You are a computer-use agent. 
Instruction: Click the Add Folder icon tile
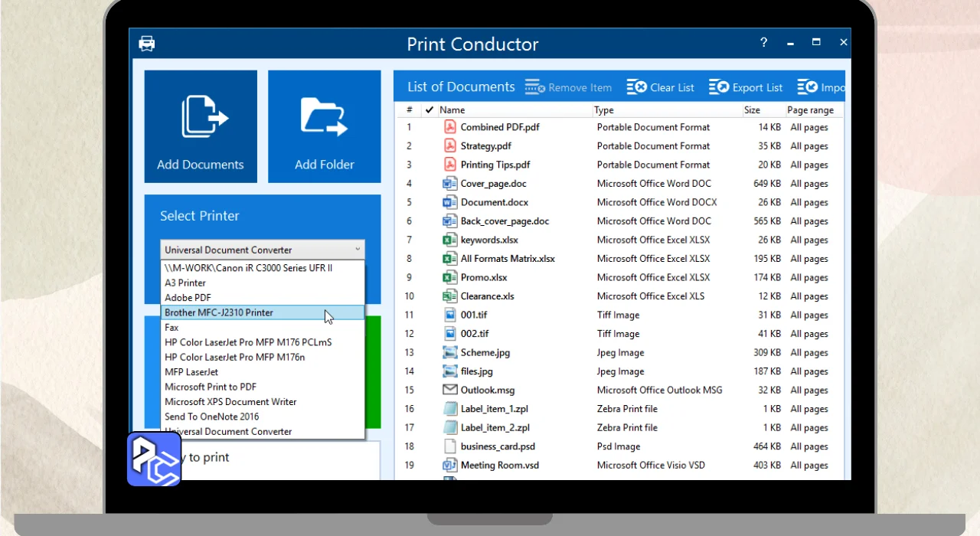coord(325,126)
